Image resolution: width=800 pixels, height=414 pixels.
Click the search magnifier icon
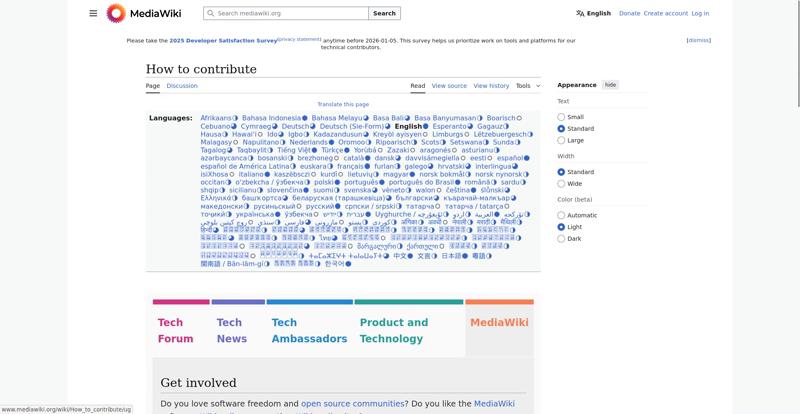(x=210, y=13)
